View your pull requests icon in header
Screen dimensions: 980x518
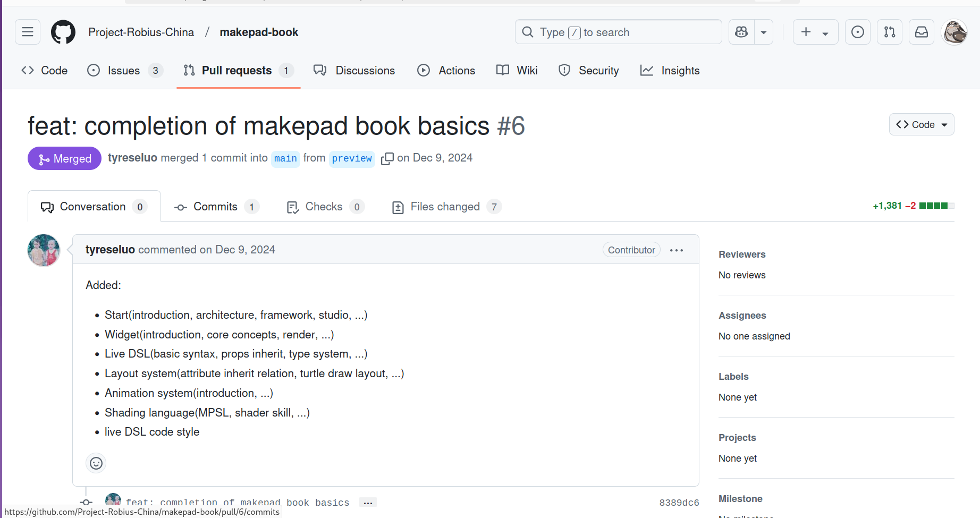coord(890,32)
